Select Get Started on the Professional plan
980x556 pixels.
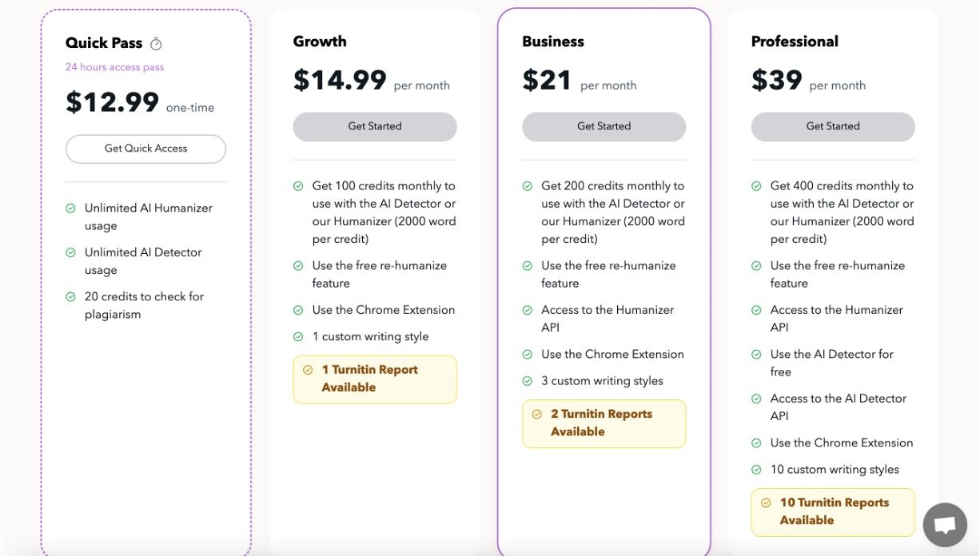[x=833, y=126]
